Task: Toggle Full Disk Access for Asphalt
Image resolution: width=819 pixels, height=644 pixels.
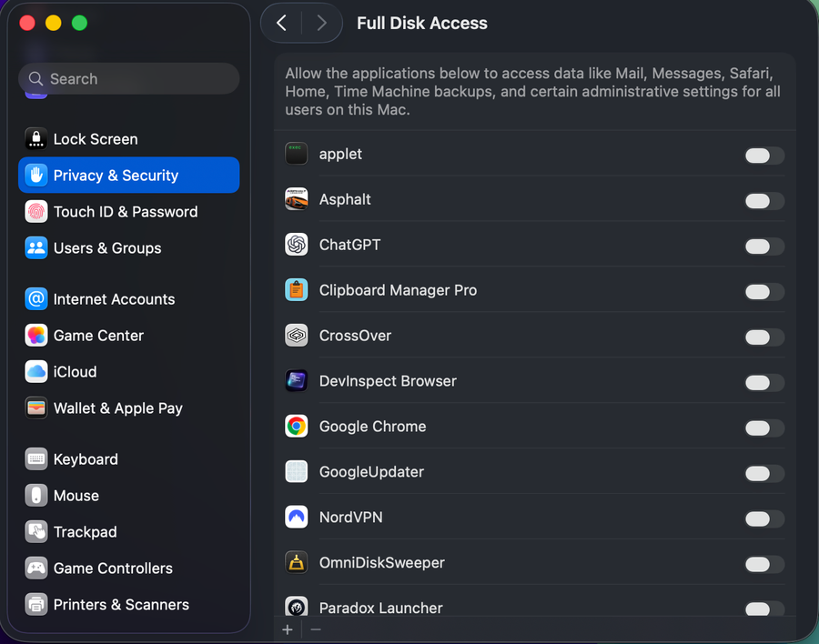Action: pyautogui.click(x=764, y=201)
